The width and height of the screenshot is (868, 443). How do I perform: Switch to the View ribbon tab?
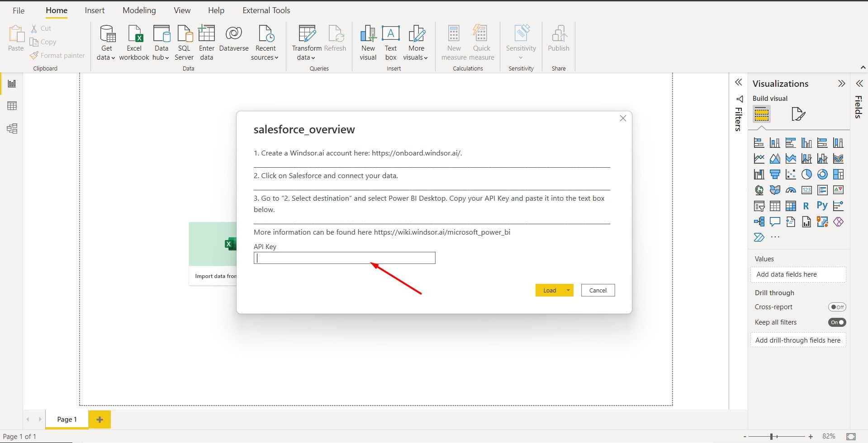(182, 10)
